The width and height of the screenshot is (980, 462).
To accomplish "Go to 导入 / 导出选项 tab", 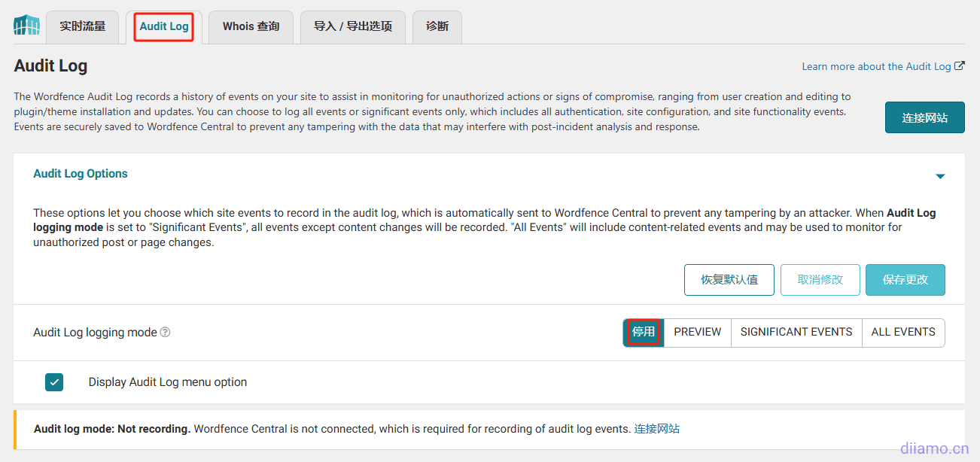I will click(353, 26).
